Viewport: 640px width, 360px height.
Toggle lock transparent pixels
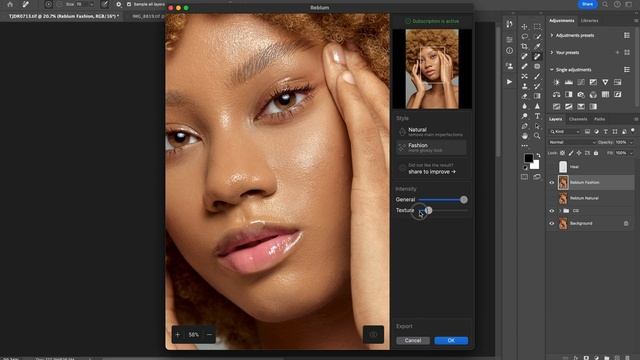(x=562, y=153)
